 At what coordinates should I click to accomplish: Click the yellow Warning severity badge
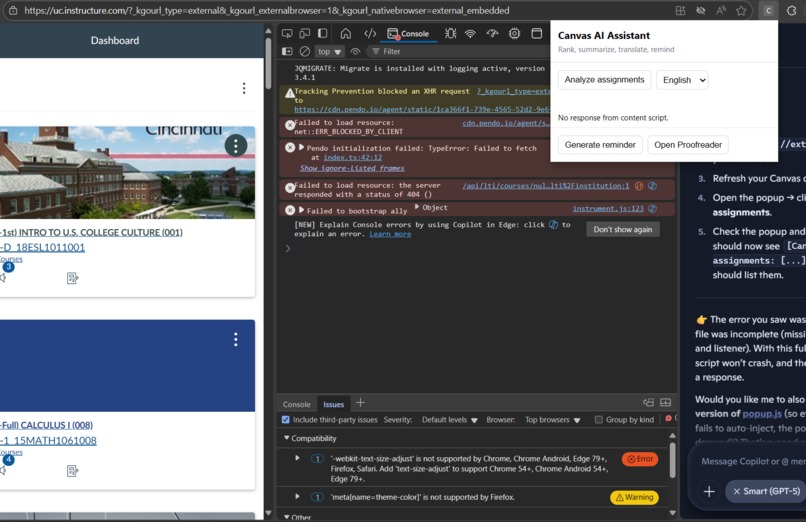click(634, 497)
